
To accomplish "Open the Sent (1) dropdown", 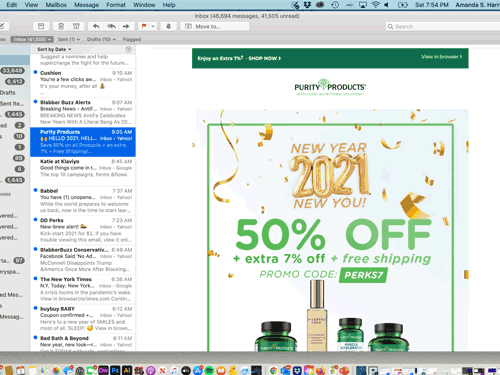I will tap(69, 39).
